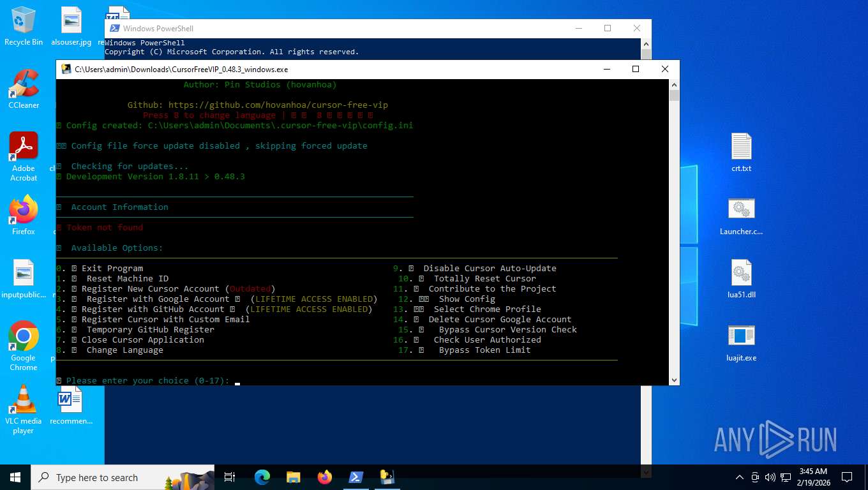Screen dimensions: 868x490
Task: Show hidden system tray icons
Action: pyautogui.click(x=740, y=477)
